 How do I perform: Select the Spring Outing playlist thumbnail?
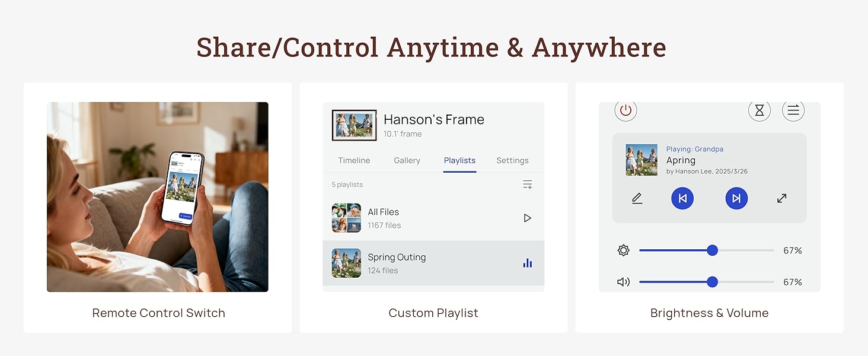pos(346,263)
